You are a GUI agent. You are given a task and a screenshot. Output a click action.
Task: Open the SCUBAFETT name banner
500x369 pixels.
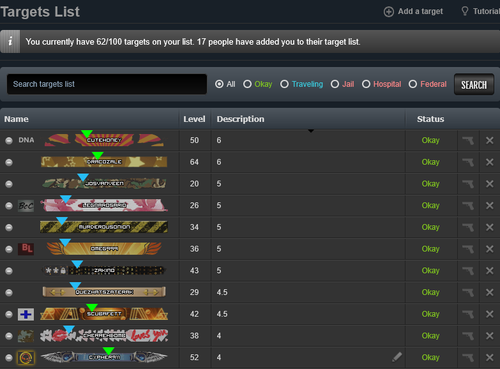pyautogui.click(x=104, y=314)
